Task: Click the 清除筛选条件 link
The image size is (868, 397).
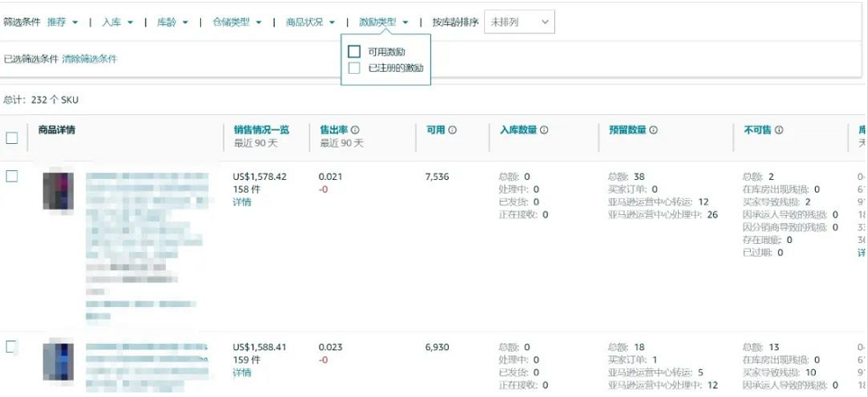Action: (x=89, y=59)
